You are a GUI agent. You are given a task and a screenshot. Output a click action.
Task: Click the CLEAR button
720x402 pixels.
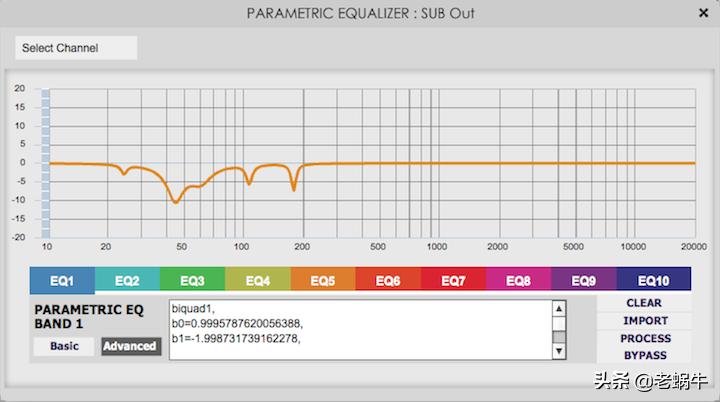coord(644,303)
